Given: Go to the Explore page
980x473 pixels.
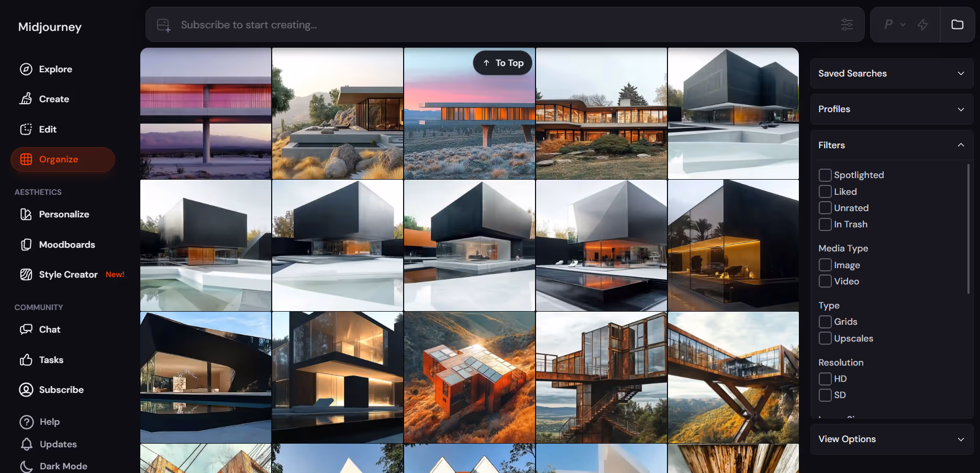Looking at the screenshot, I should (x=55, y=69).
